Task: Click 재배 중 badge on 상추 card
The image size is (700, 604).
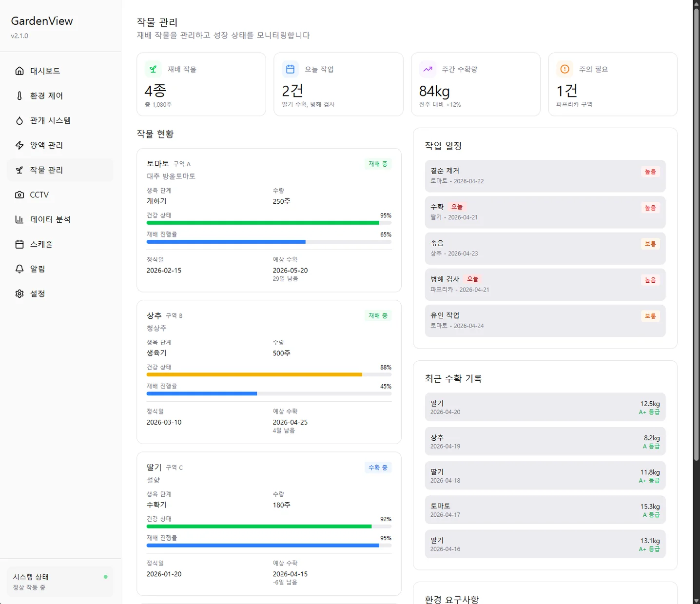Action: click(x=378, y=315)
